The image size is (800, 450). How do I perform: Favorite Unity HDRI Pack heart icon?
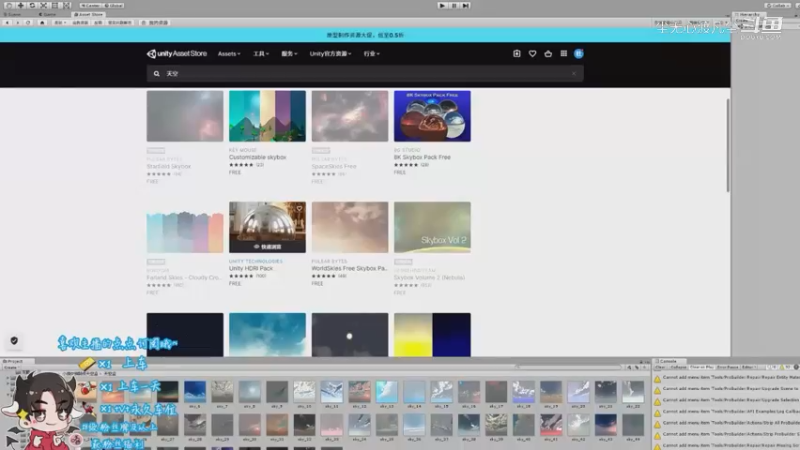click(299, 208)
